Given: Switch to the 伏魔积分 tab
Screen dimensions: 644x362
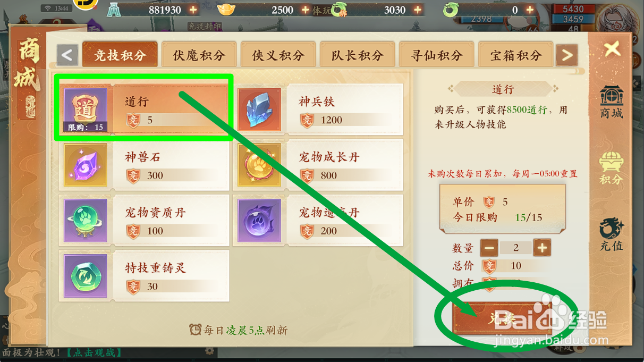Looking at the screenshot, I should (x=199, y=55).
